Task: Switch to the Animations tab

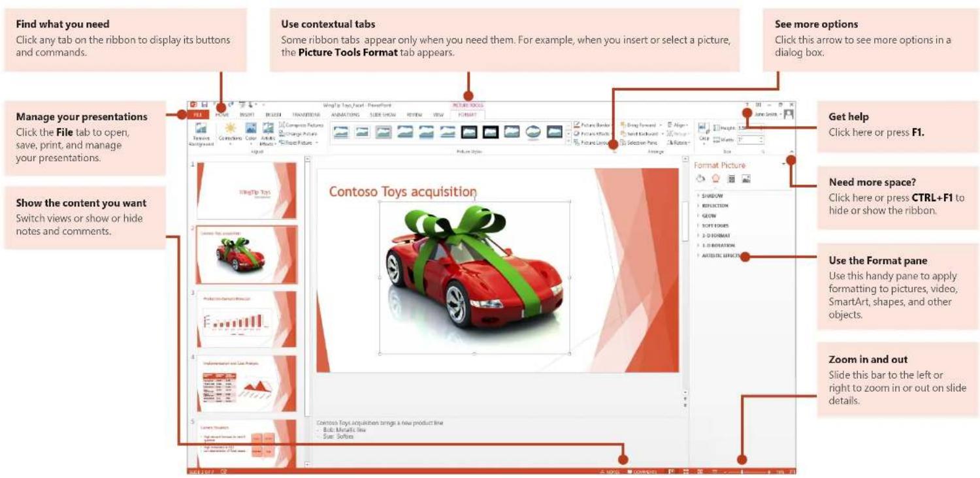Action: 346,114
